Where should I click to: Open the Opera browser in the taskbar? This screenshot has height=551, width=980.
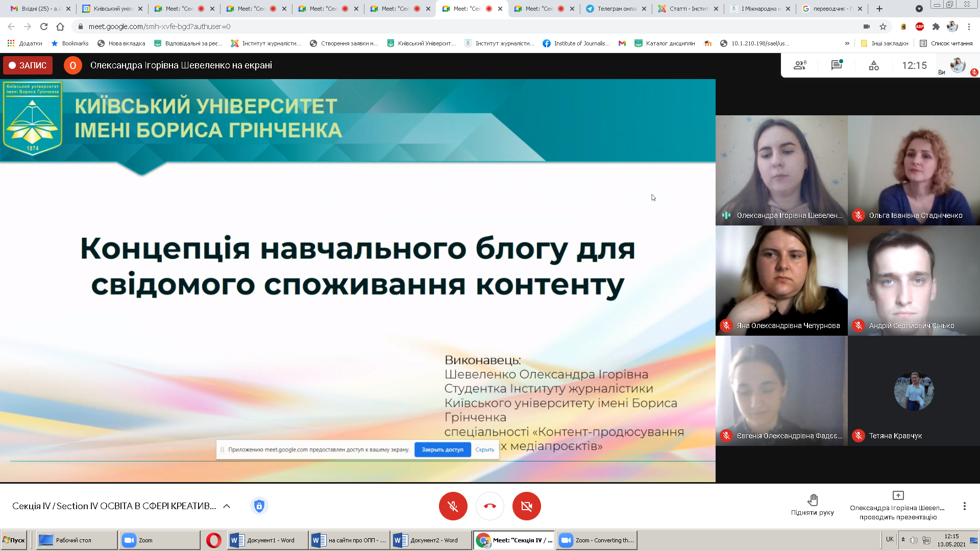pos(213,540)
